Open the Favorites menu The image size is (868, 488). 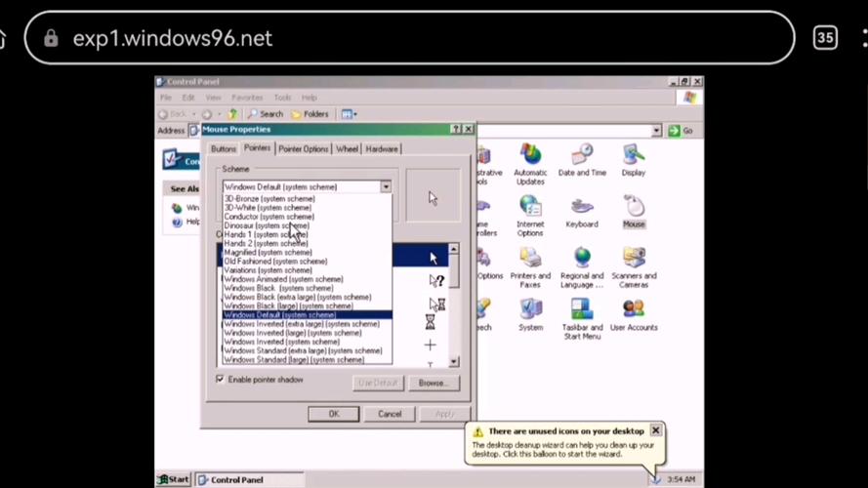247,98
